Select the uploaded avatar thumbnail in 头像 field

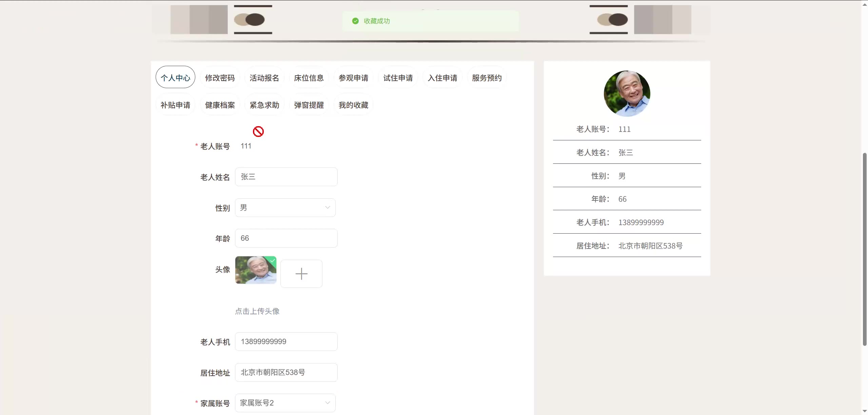(256, 270)
